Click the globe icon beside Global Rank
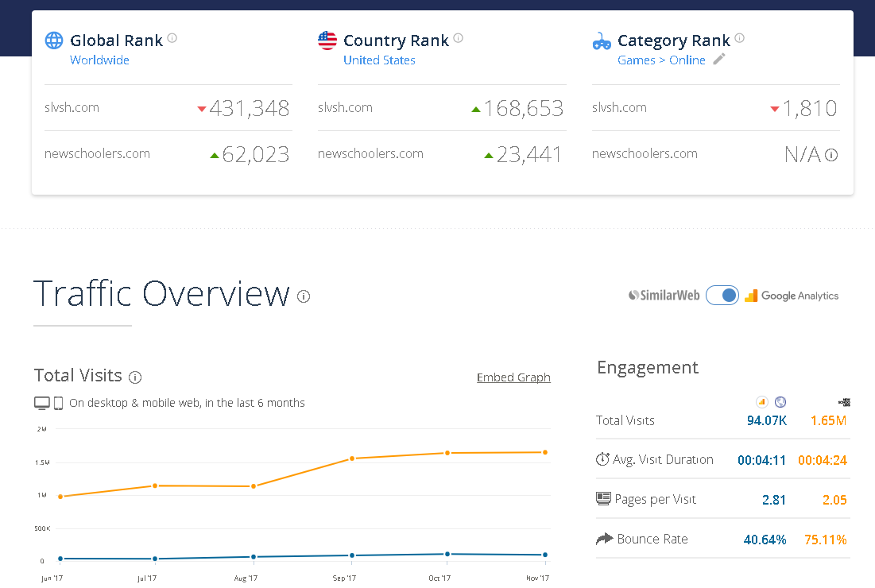Screen dimensions: 875x588 click(x=54, y=41)
